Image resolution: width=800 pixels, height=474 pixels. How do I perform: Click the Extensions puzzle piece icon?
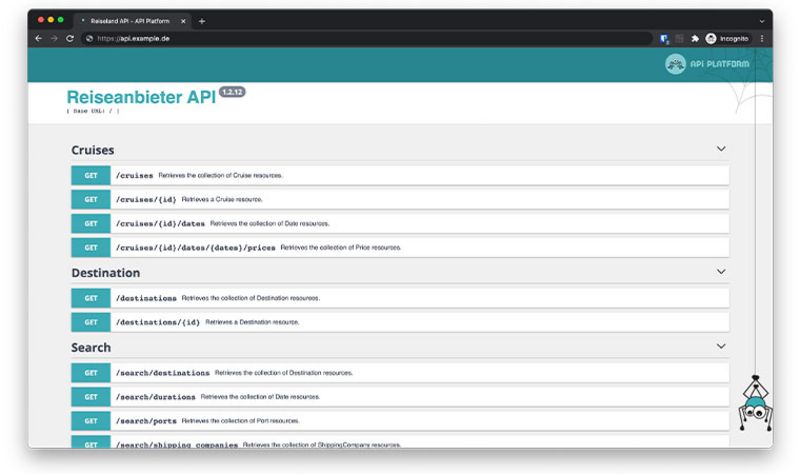click(x=694, y=38)
